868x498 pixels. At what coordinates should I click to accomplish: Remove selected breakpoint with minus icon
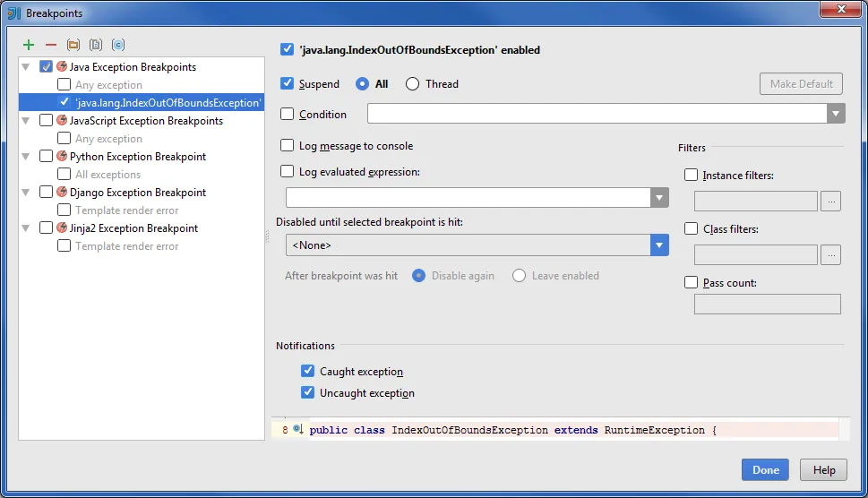[x=51, y=45]
